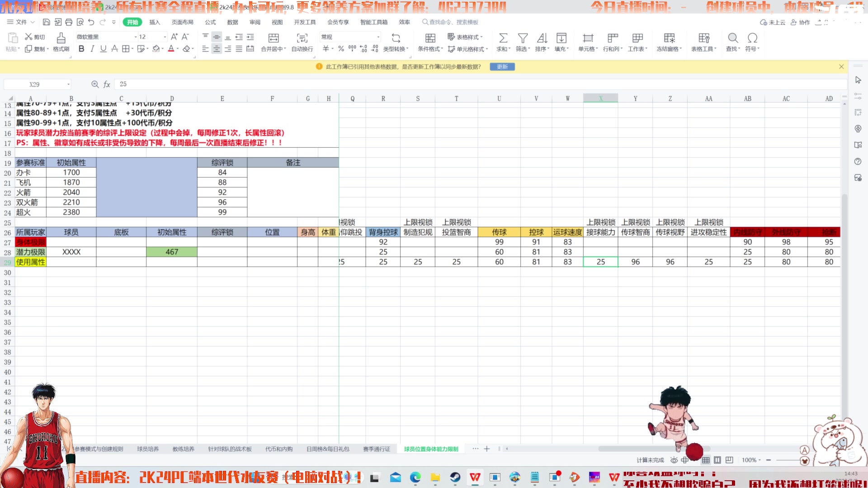Click the Print icon in quick access bar

point(69,22)
